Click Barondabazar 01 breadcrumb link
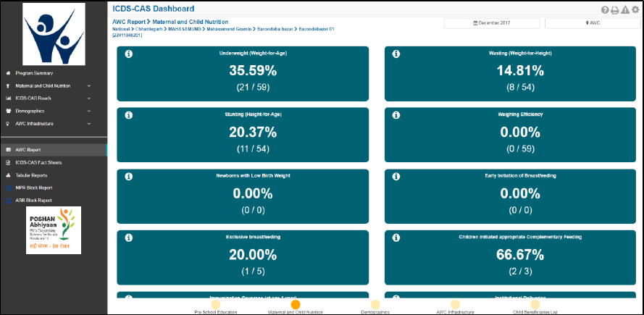The height and width of the screenshot is (315, 644). (x=317, y=30)
